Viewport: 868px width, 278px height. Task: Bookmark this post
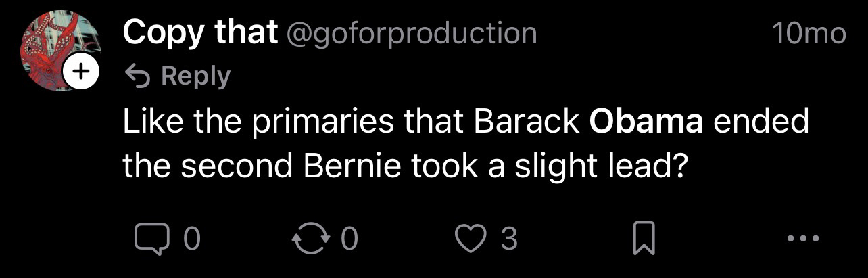tap(642, 239)
